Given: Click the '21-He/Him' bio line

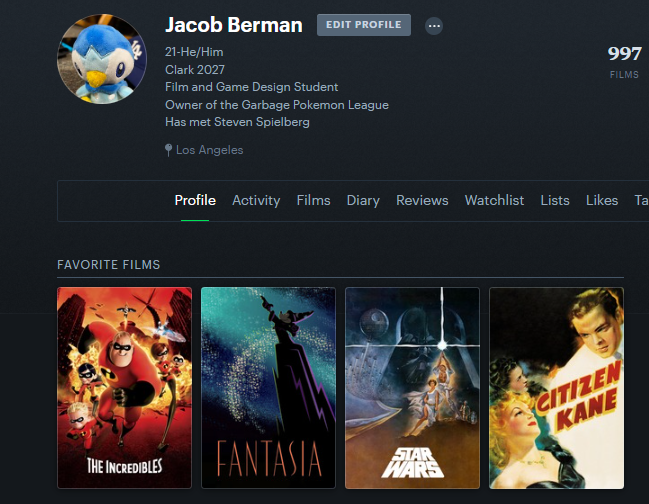Looking at the screenshot, I should [194, 52].
